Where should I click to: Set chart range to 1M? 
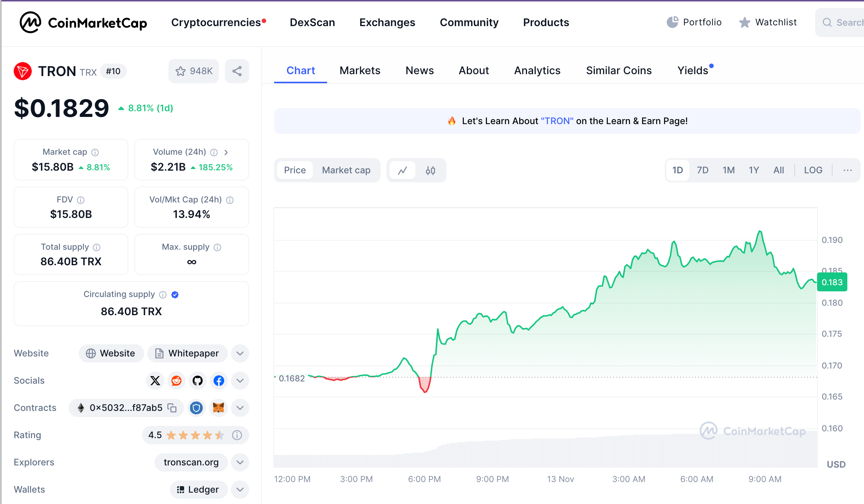coord(728,170)
